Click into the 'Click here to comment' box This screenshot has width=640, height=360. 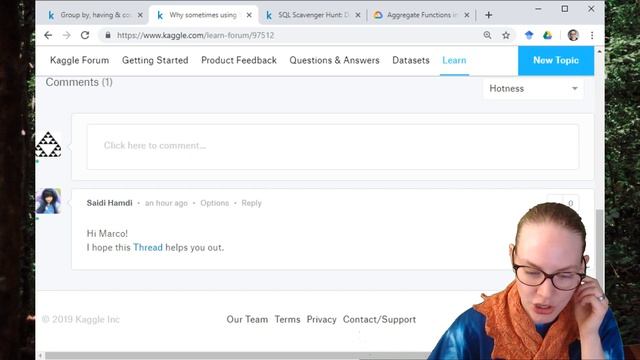point(333,147)
